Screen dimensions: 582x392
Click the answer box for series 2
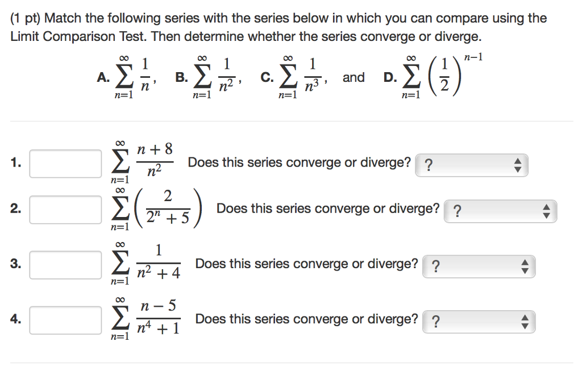point(65,210)
